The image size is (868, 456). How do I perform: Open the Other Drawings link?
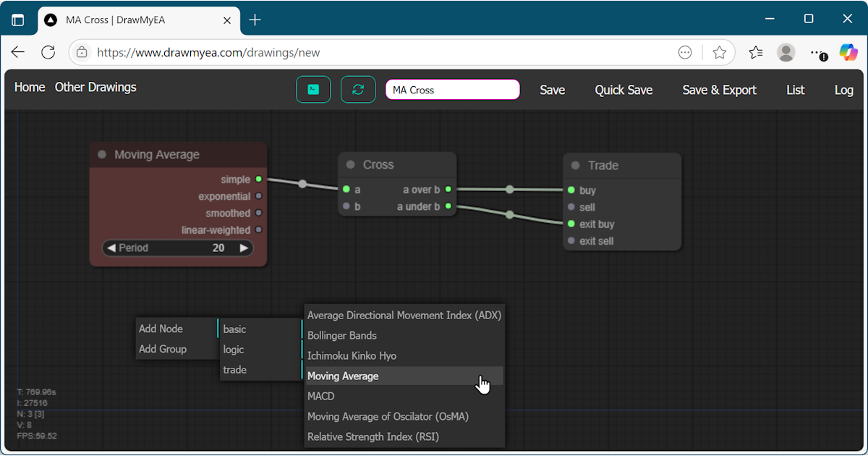(95, 87)
